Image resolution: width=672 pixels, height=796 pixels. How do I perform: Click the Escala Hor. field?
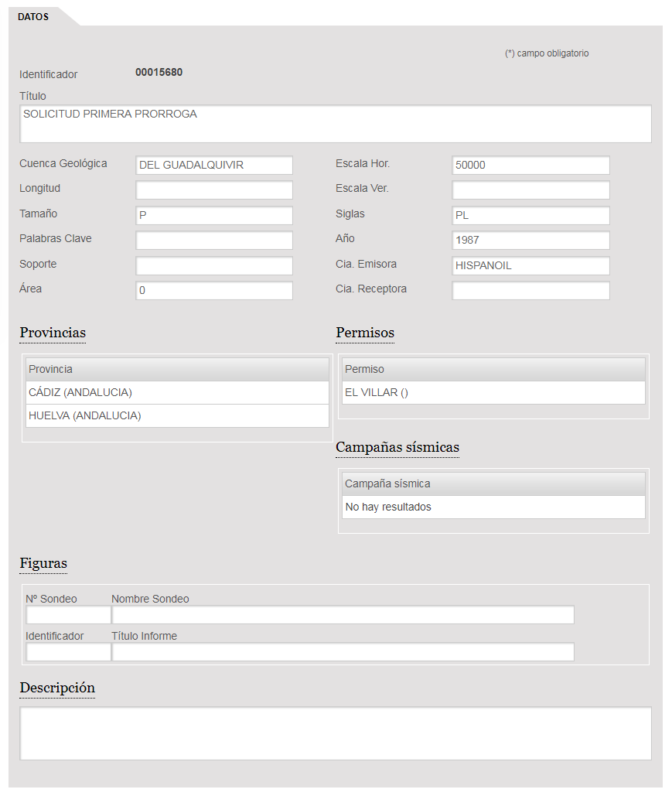(530, 165)
